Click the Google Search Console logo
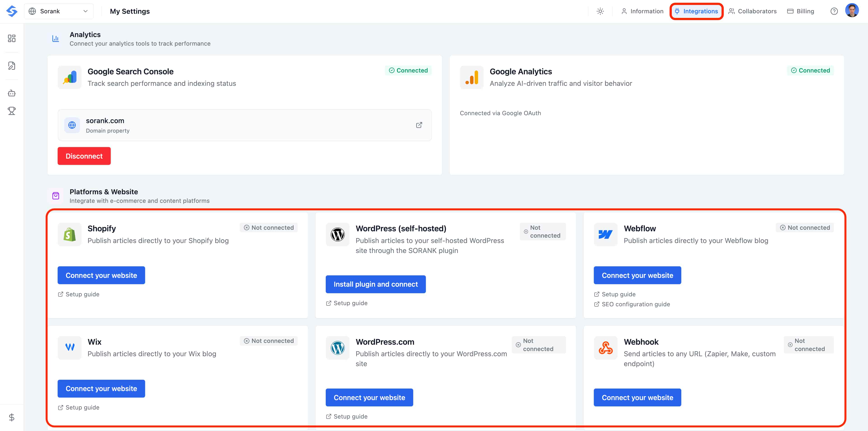 click(x=69, y=77)
